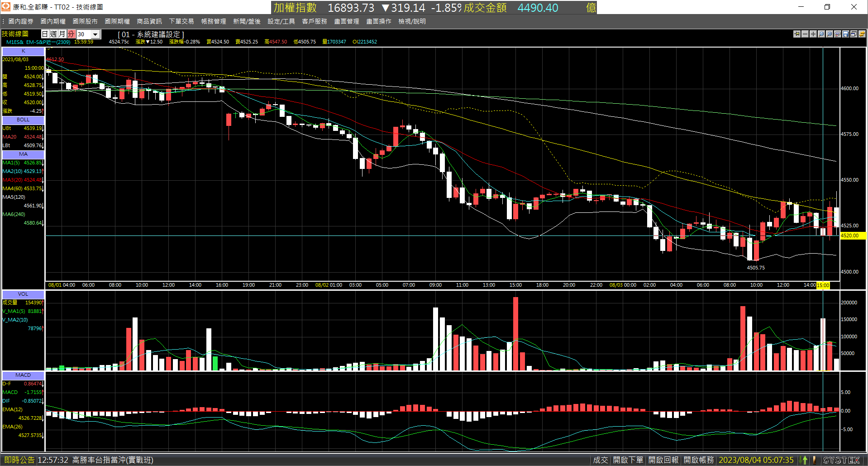
Task: Open 新聞/盤後 menu
Action: [x=247, y=21]
